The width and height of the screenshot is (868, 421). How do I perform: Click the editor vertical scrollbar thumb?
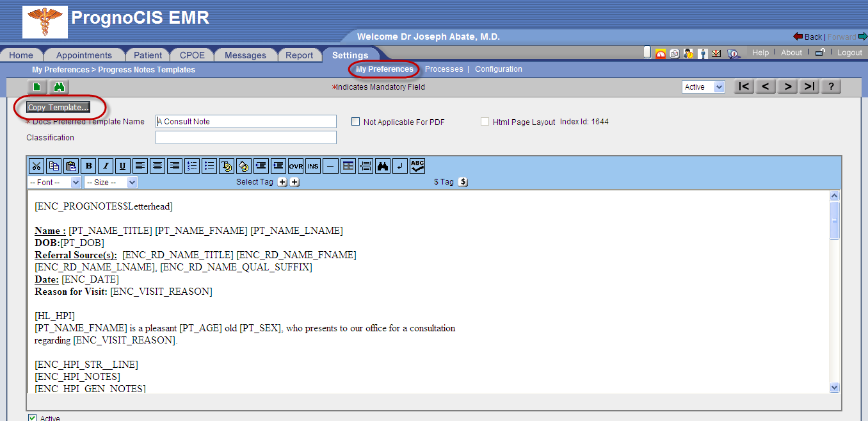(834, 220)
